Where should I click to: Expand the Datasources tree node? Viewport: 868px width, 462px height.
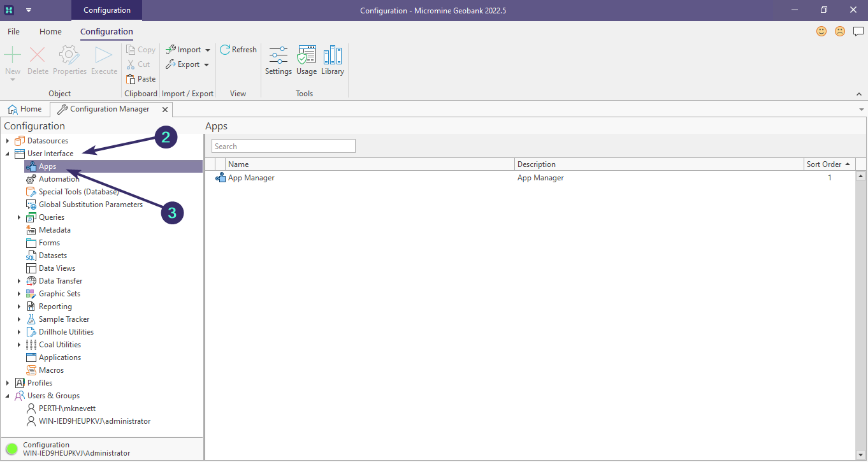[x=8, y=141]
